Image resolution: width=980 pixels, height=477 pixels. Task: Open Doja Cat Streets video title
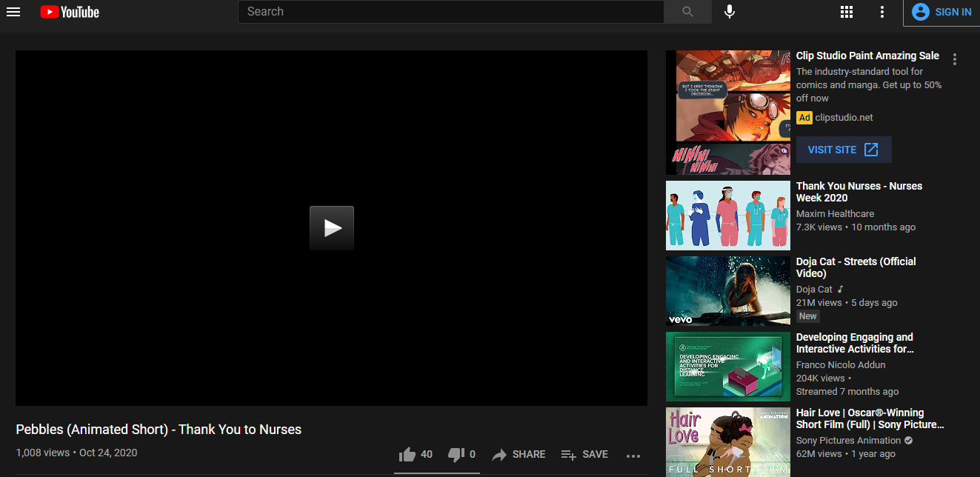[856, 267]
